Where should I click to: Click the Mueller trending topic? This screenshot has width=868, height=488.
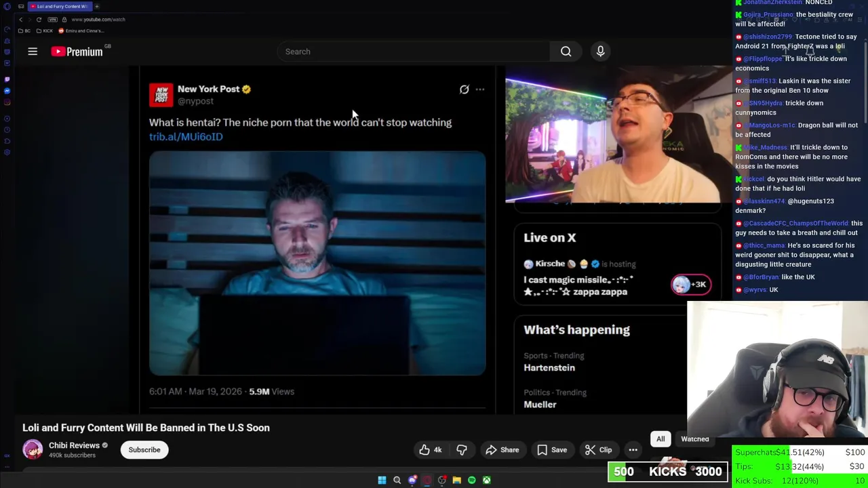pyautogui.click(x=540, y=404)
